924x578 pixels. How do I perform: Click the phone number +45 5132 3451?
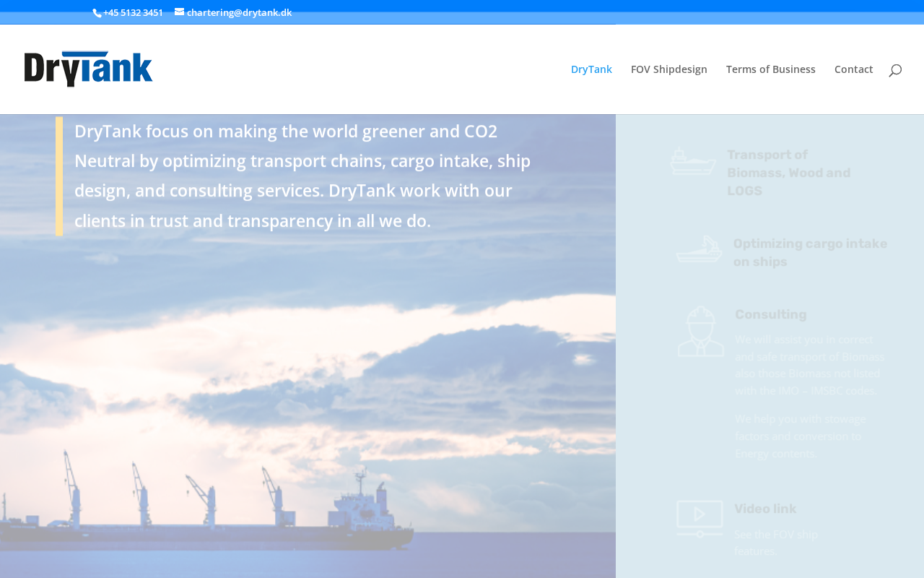coord(133,12)
